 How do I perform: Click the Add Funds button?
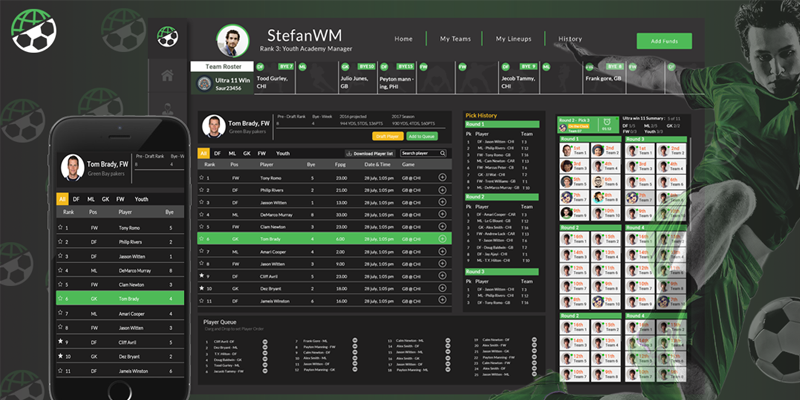pos(664,41)
